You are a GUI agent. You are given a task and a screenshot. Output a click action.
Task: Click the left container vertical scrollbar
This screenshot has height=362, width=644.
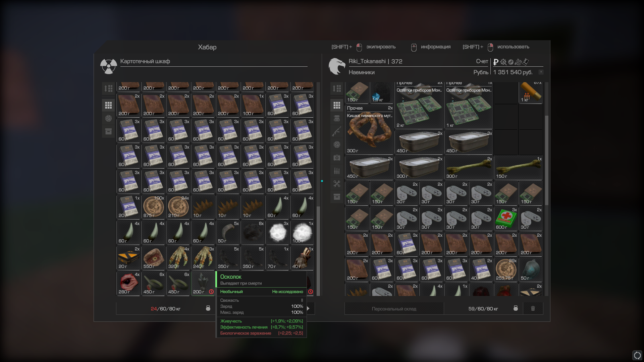pos(318,251)
